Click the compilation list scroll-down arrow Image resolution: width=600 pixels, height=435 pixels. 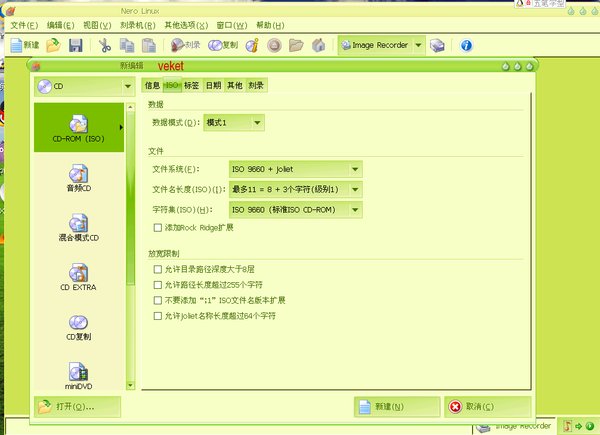coord(130,385)
